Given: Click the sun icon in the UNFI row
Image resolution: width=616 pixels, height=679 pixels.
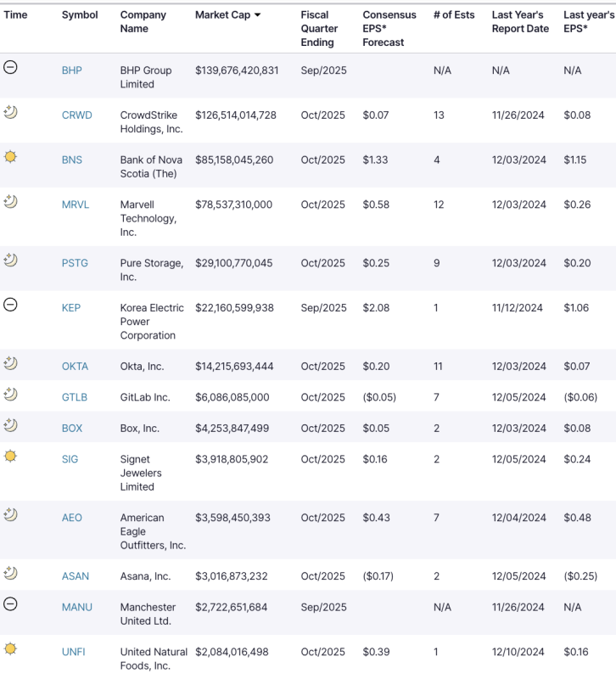Looking at the screenshot, I should pos(10,649).
